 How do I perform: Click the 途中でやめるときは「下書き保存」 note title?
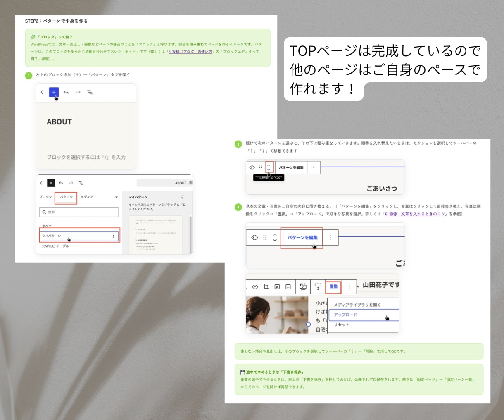pyautogui.click(x=274, y=372)
